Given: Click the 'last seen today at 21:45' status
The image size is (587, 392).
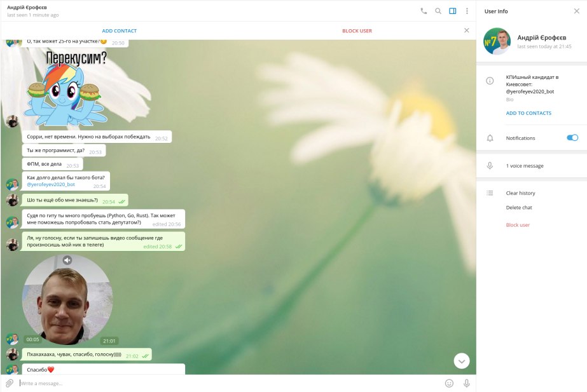Looking at the screenshot, I should click(x=544, y=46).
